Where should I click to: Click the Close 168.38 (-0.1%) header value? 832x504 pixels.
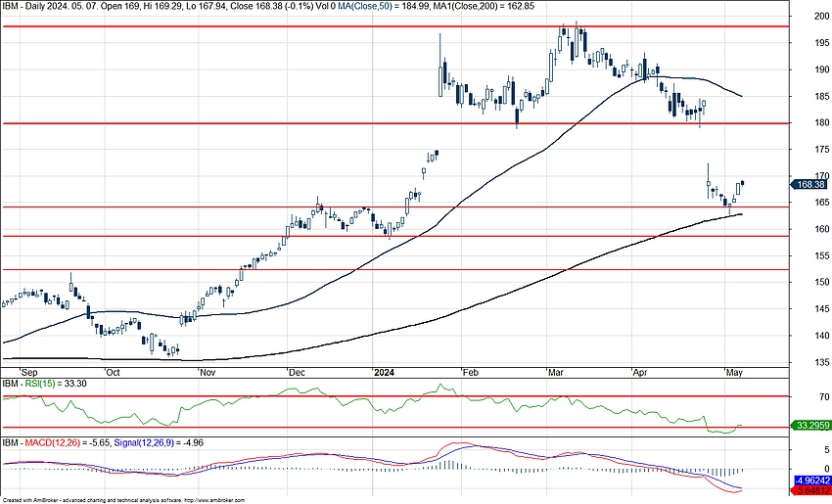(x=273, y=7)
